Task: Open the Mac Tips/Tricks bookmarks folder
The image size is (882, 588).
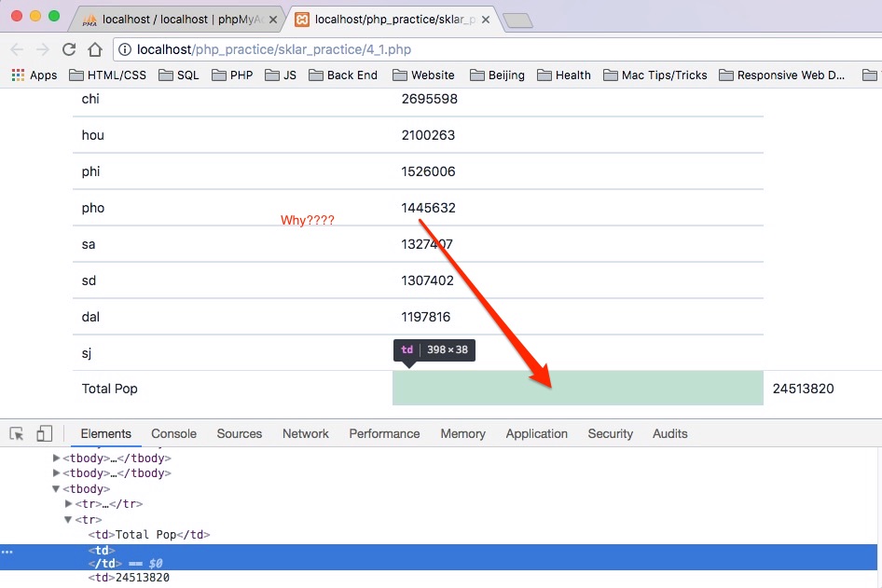Action: [x=655, y=75]
